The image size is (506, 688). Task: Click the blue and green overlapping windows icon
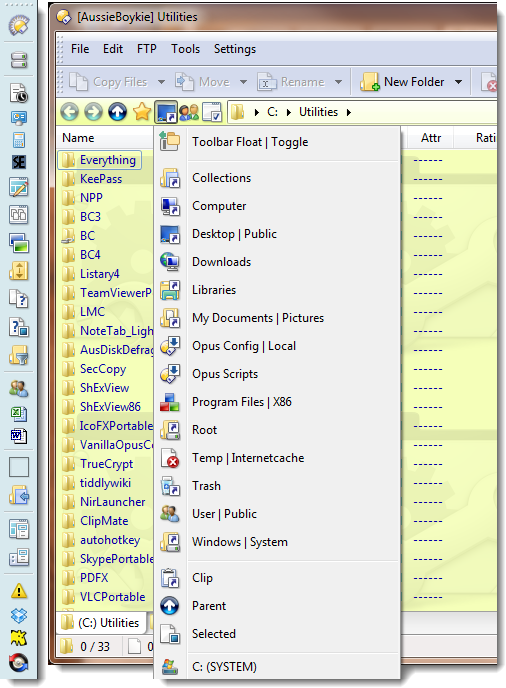(19, 243)
